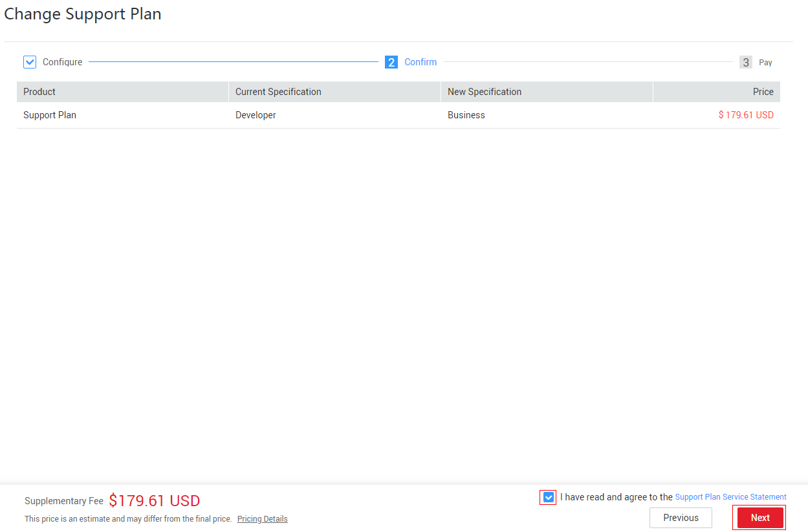Open the Support Plan Service Statement link
808x532 pixels.
730,497
